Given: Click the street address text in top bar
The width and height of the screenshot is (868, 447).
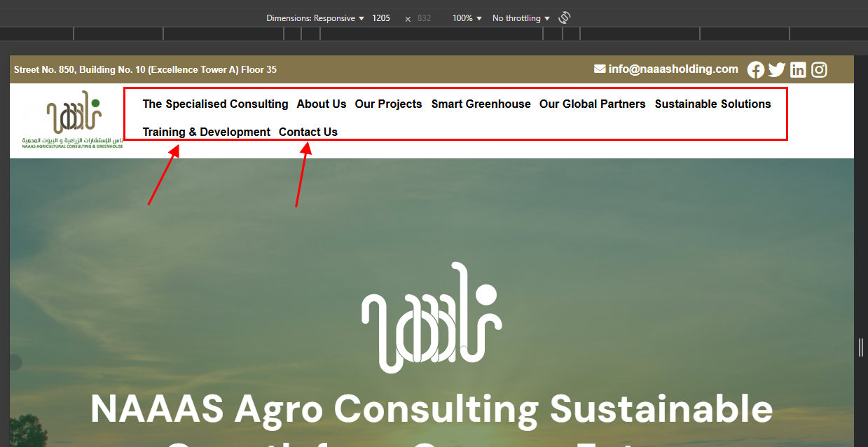Looking at the screenshot, I should (x=145, y=69).
